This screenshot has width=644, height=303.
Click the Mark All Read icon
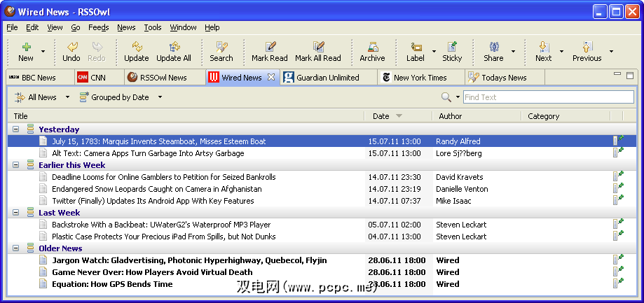coord(317,48)
